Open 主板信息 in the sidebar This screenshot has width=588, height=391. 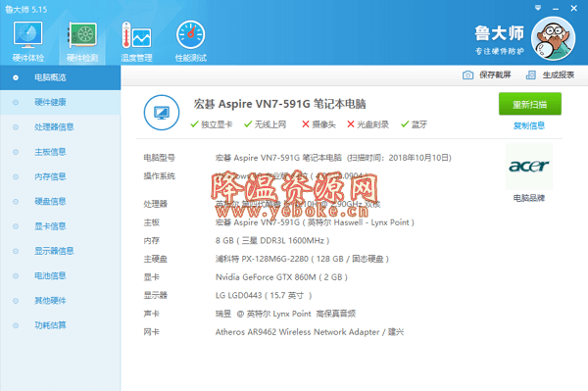tap(61, 152)
